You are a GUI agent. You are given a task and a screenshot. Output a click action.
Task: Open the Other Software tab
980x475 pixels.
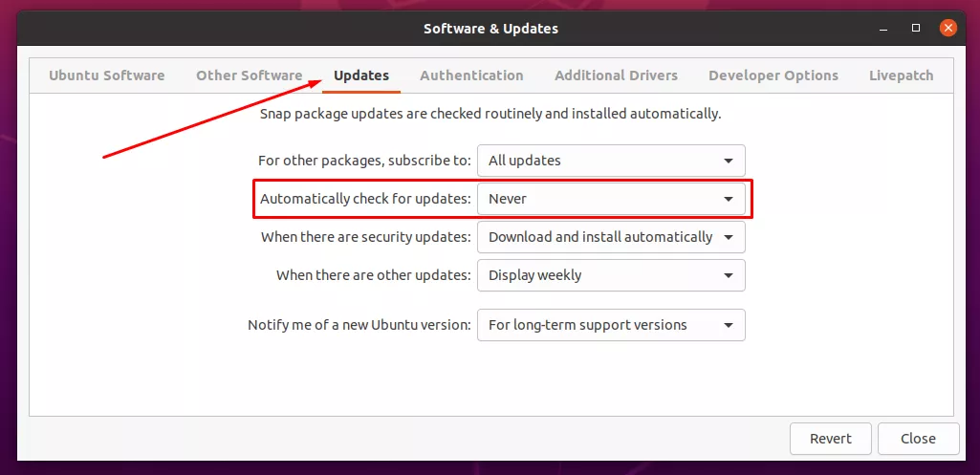[250, 76]
